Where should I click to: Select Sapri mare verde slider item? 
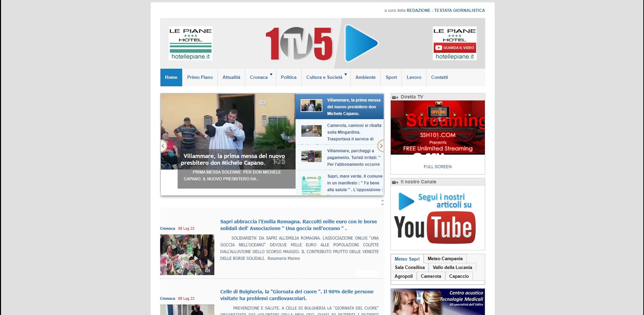click(x=340, y=183)
